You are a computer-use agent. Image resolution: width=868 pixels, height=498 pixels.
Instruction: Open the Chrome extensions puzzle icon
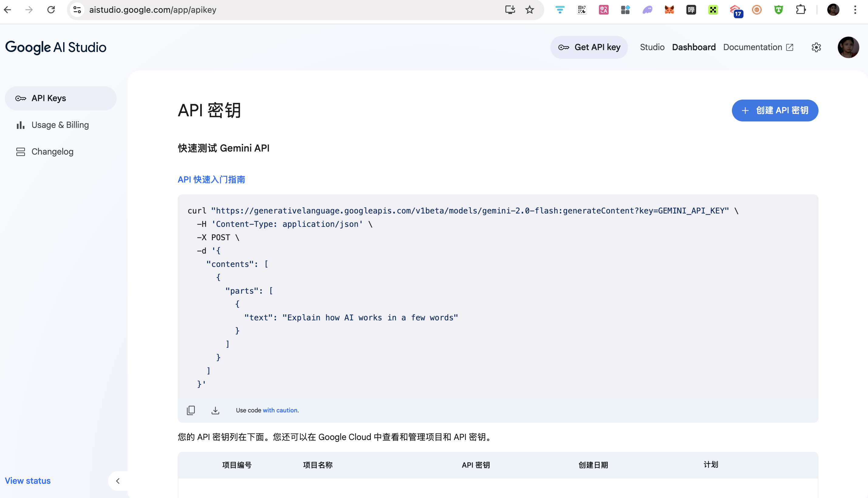[800, 10]
